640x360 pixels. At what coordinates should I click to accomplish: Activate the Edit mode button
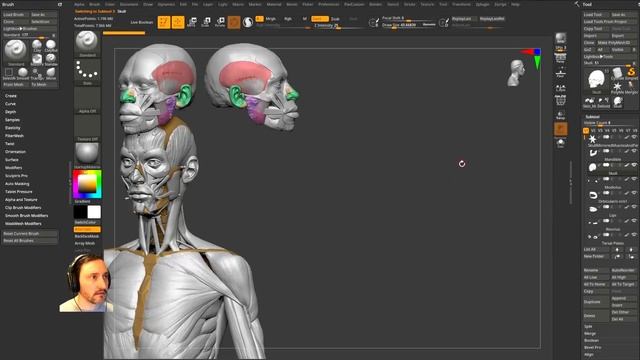[x=164, y=22]
